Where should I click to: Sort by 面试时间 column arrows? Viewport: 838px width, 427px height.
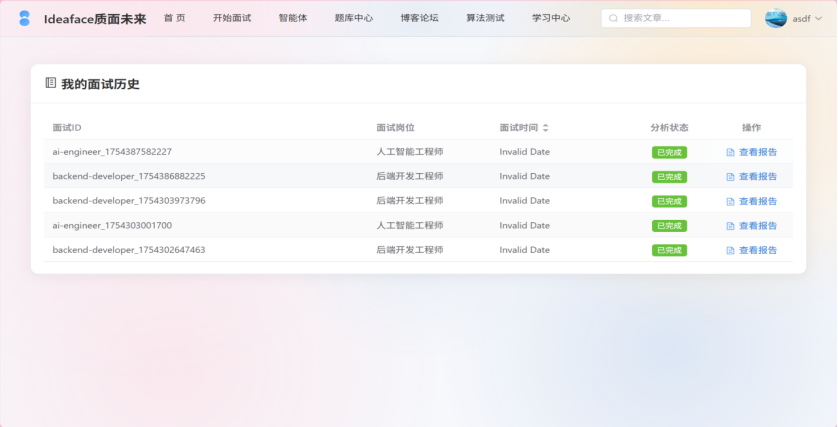545,128
